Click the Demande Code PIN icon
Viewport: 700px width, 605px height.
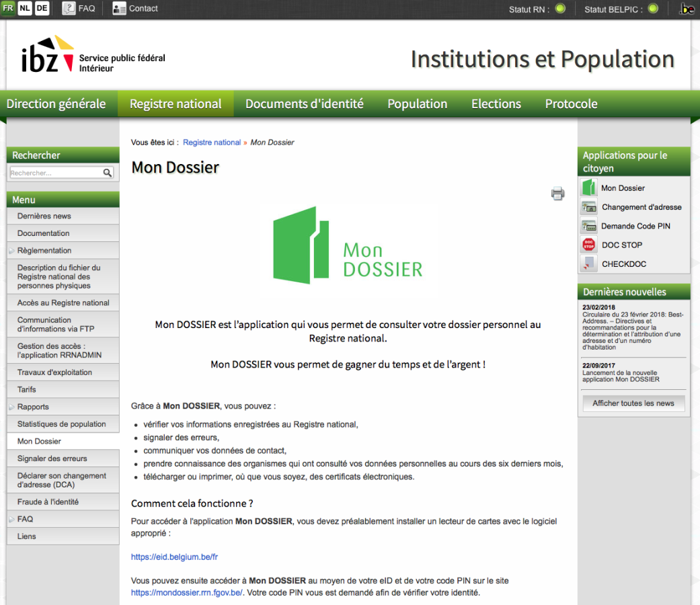pos(589,226)
